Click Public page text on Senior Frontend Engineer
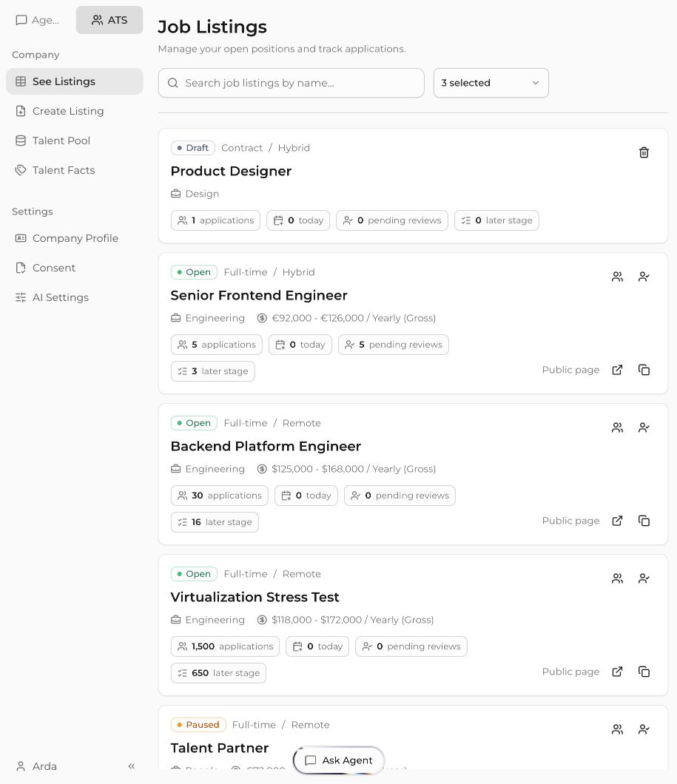The image size is (677, 784). click(570, 370)
